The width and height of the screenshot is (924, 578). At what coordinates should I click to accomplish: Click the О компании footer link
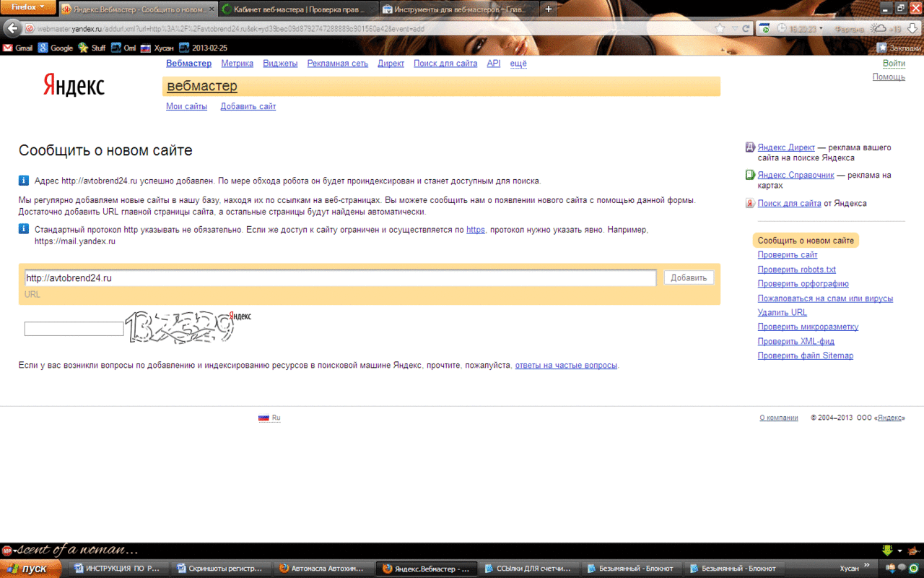point(779,418)
